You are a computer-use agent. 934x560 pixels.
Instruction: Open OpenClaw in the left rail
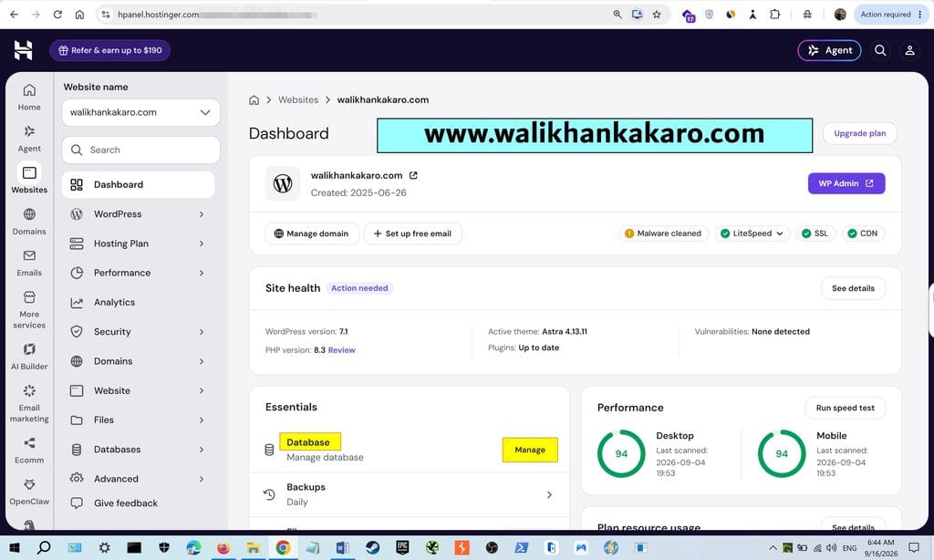29,493
